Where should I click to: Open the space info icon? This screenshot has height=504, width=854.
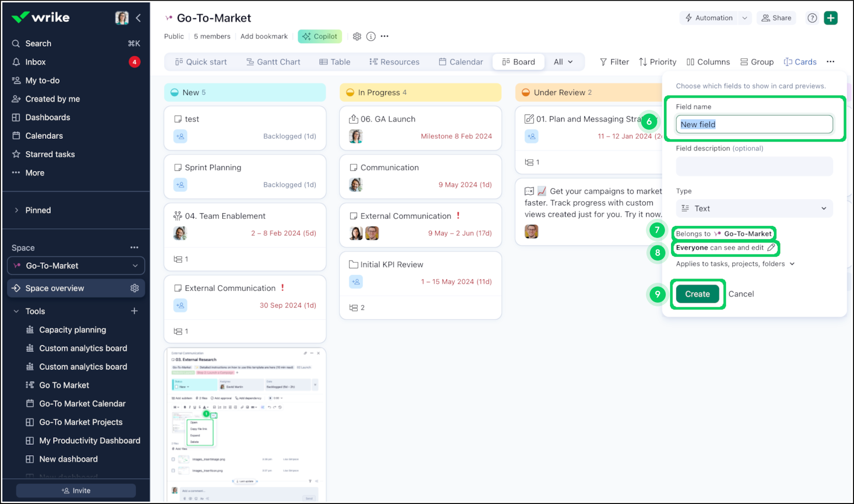[x=371, y=36]
